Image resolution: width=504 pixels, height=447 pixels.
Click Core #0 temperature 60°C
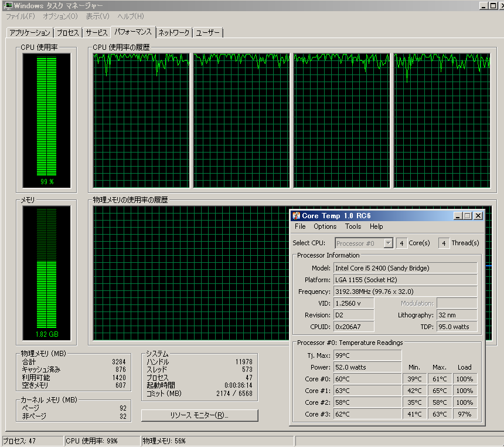pyautogui.click(x=367, y=379)
